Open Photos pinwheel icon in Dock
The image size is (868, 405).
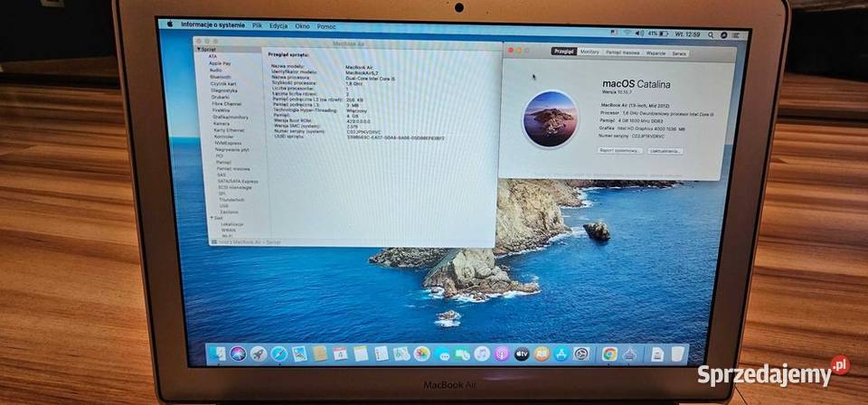422,353
